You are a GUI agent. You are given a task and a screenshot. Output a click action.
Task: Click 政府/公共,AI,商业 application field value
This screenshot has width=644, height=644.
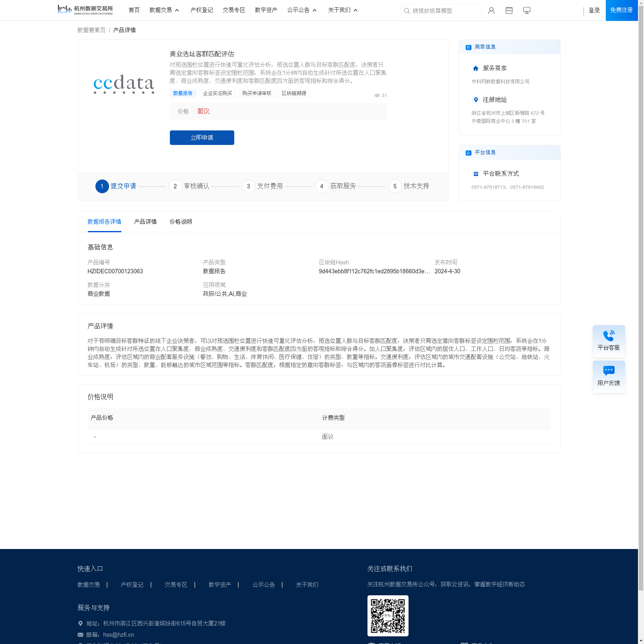(225, 294)
